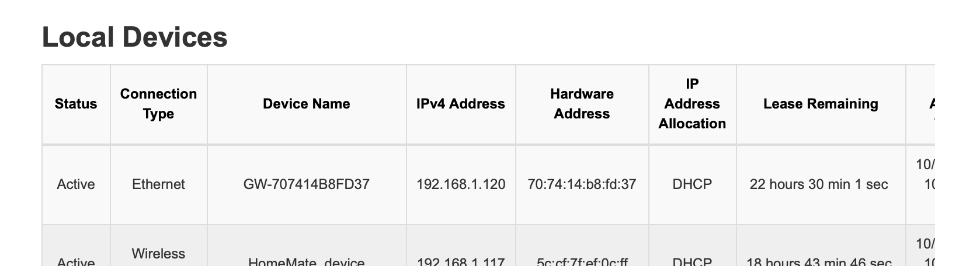Select lease remaining 22 hours 30 min
The image size is (980, 266).
819,184
